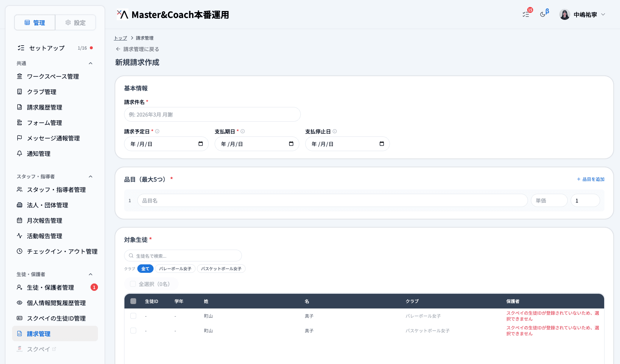Click the 活動報告管理 activity icon
620x364 pixels.
click(20, 236)
